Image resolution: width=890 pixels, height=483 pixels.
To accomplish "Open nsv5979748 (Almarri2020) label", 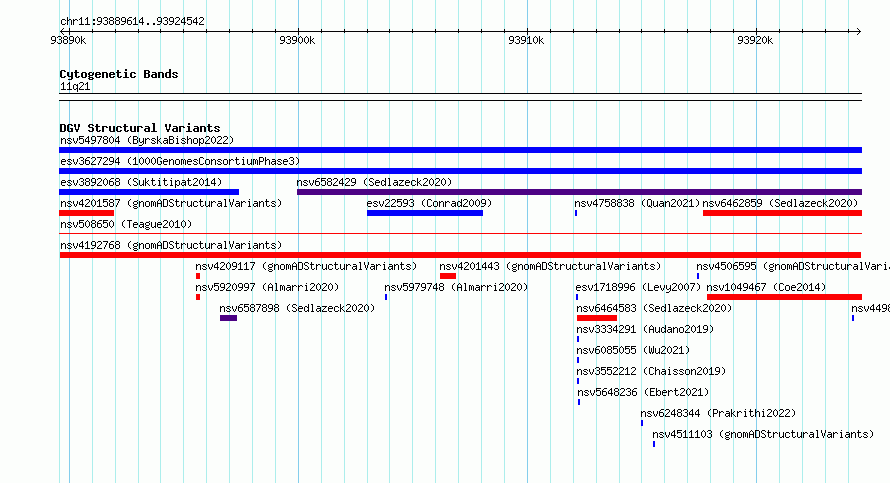I will coord(456,287).
